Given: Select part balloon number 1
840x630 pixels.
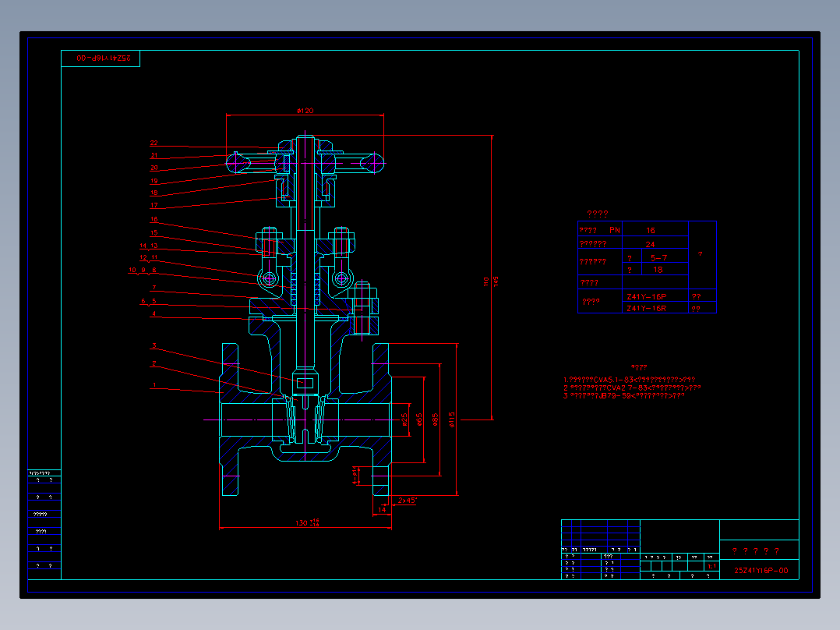Looking at the screenshot, I should click(x=155, y=384).
